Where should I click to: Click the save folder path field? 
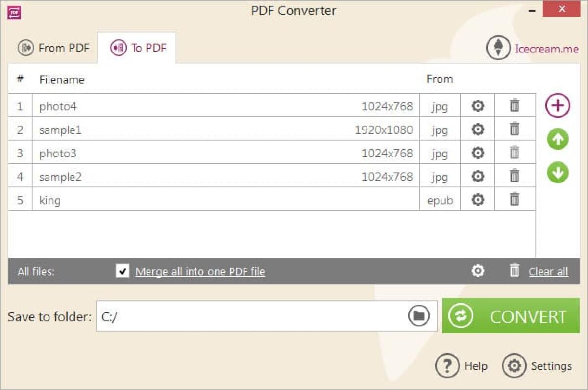[245, 316]
